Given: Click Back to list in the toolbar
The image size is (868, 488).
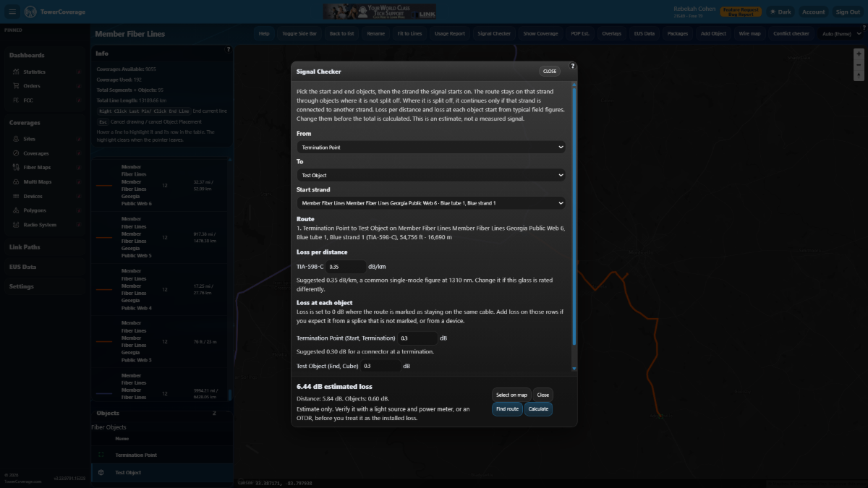Looking at the screenshot, I should coord(341,33).
